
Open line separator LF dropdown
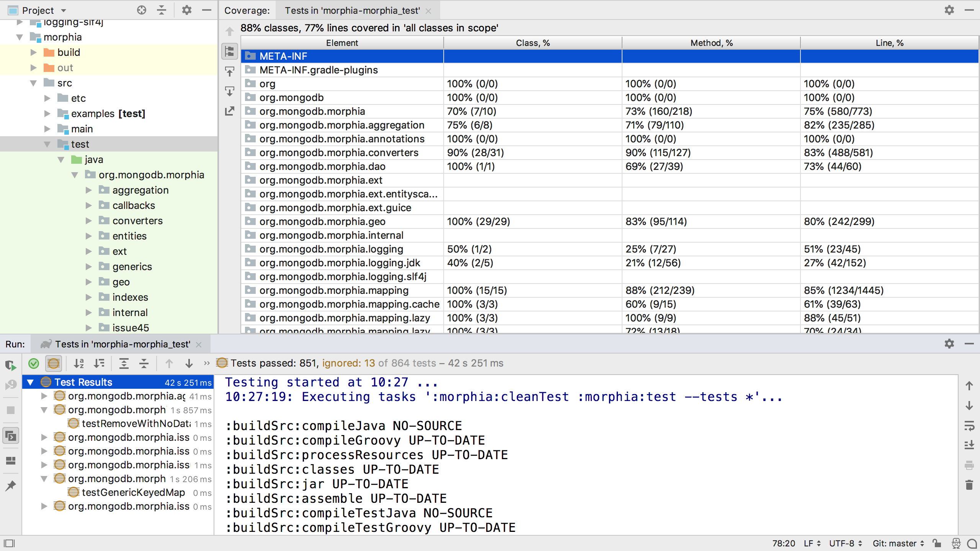point(812,543)
